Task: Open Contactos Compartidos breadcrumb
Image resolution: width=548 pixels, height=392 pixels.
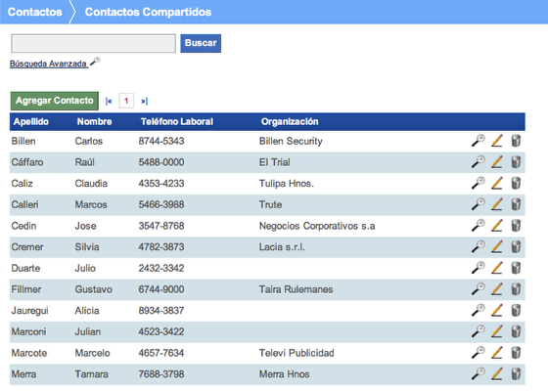Action: click(148, 12)
